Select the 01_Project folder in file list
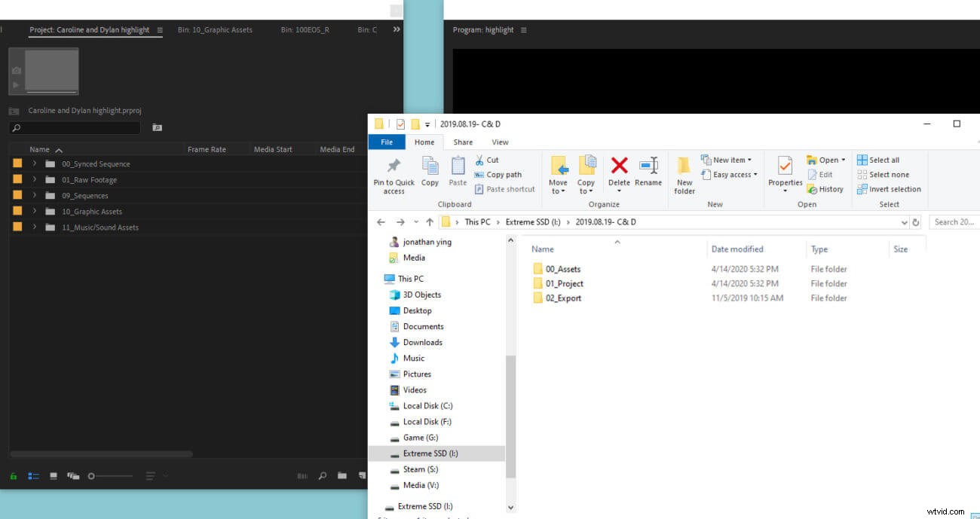 coord(564,283)
